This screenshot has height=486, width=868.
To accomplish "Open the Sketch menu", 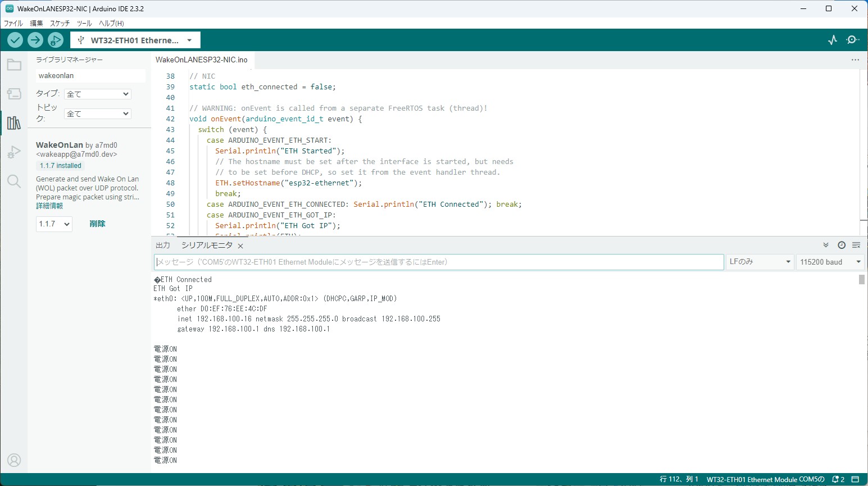I will [x=60, y=23].
